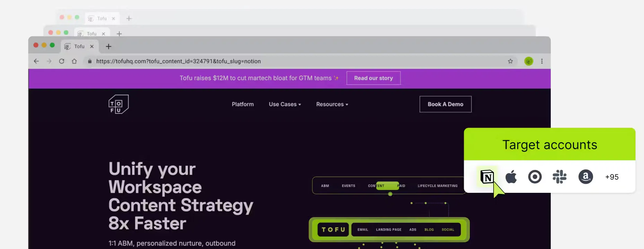Click the Book A Demo button
This screenshot has height=249, width=644.
pos(445,104)
